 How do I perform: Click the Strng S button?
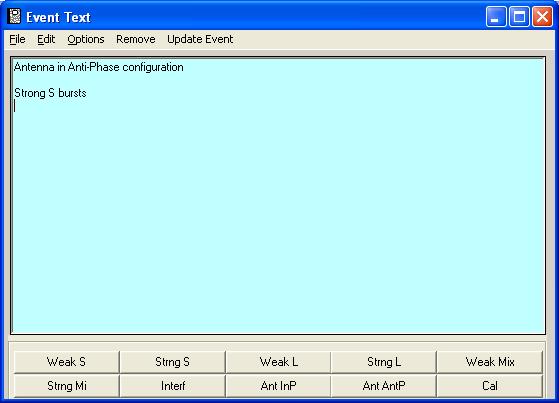173,362
